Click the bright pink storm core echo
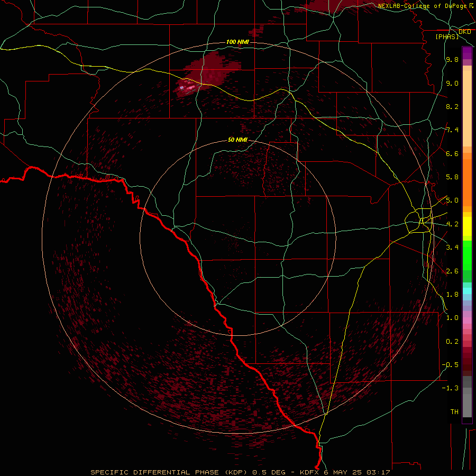This screenshot has height=476, width=476. [190, 87]
